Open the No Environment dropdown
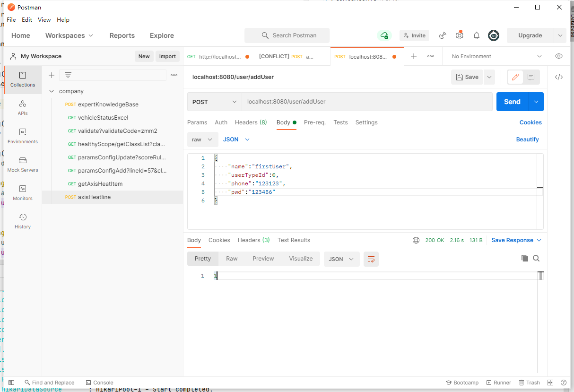The height and width of the screenshot is (392, 574). (x=496, y=56)
